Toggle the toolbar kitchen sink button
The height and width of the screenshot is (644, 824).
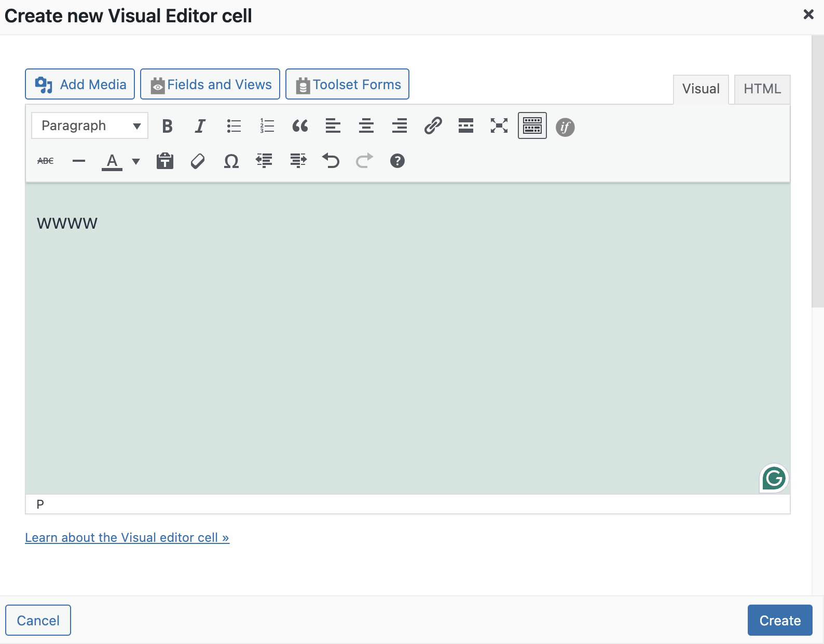tap(532, 126)
